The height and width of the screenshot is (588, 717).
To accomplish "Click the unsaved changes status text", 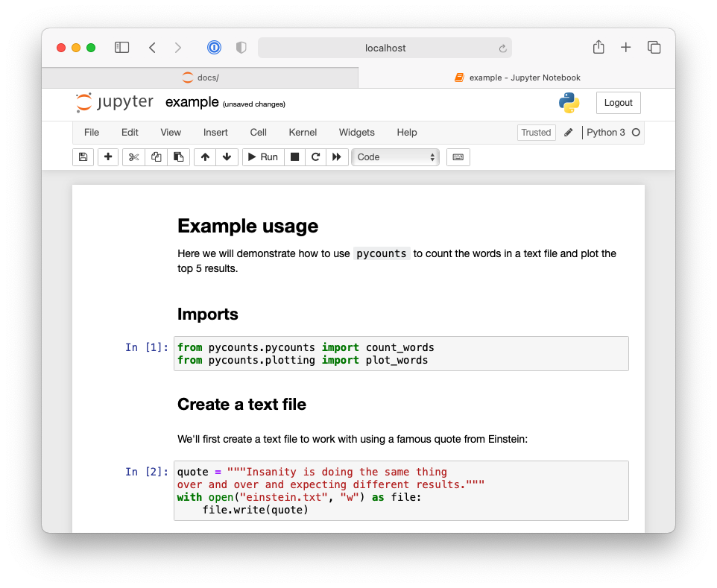I will pyautogui.click(x=254, y=104).
